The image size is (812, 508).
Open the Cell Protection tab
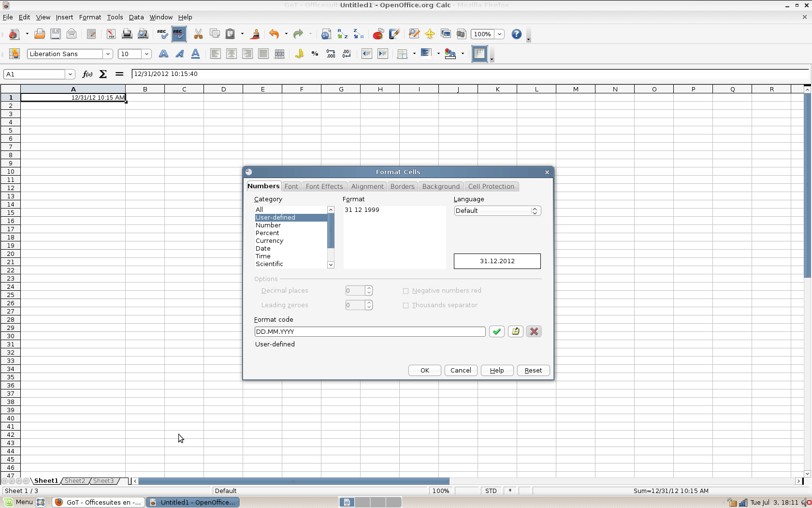coord(491,186)
